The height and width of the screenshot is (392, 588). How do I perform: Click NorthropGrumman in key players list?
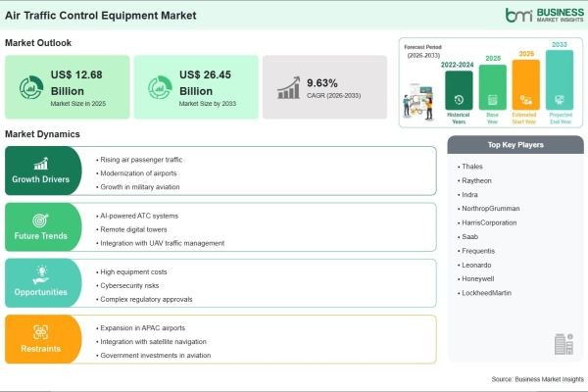click(x=489, y=209)
